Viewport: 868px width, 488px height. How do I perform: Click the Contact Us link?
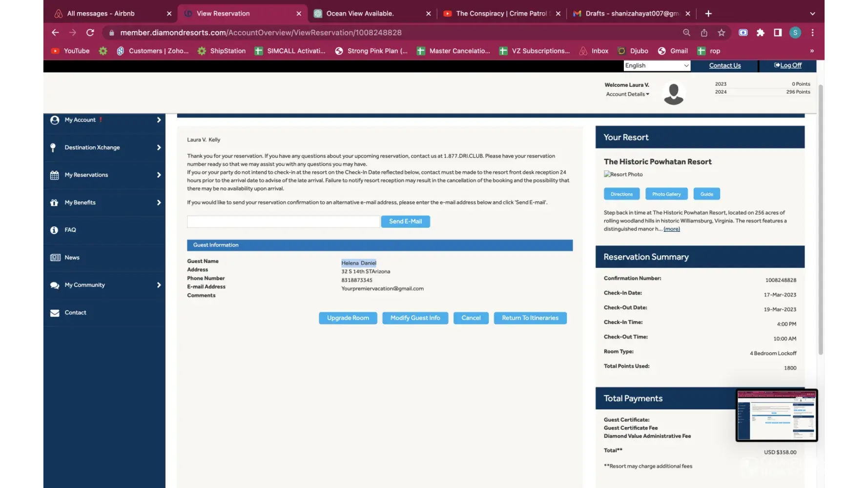[724, 65]
